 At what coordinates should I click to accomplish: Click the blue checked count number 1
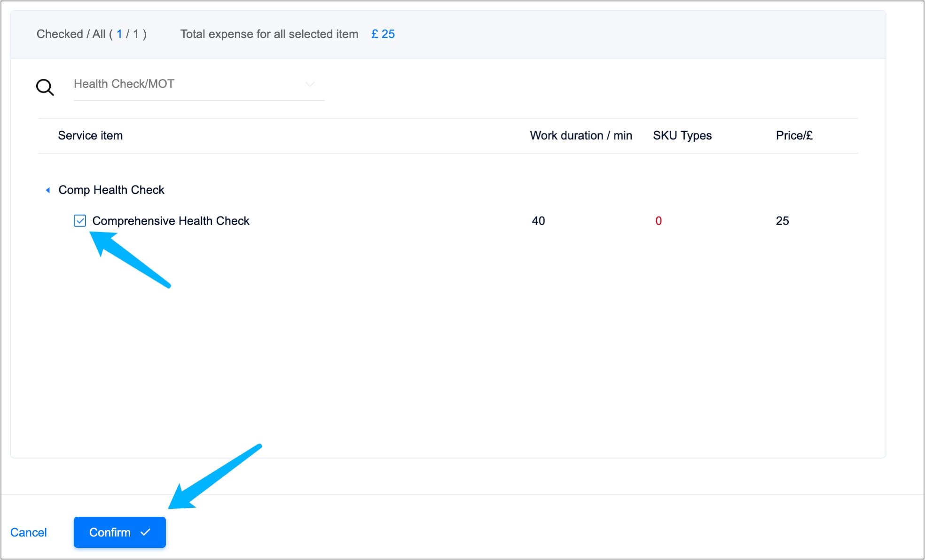[x=119, y=34]
